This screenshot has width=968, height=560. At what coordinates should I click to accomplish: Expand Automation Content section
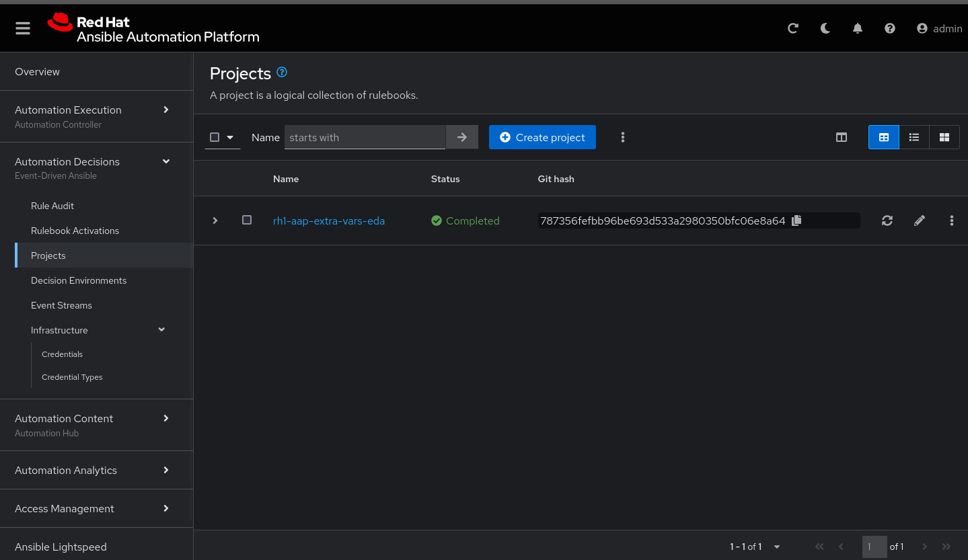click(96, 425)
